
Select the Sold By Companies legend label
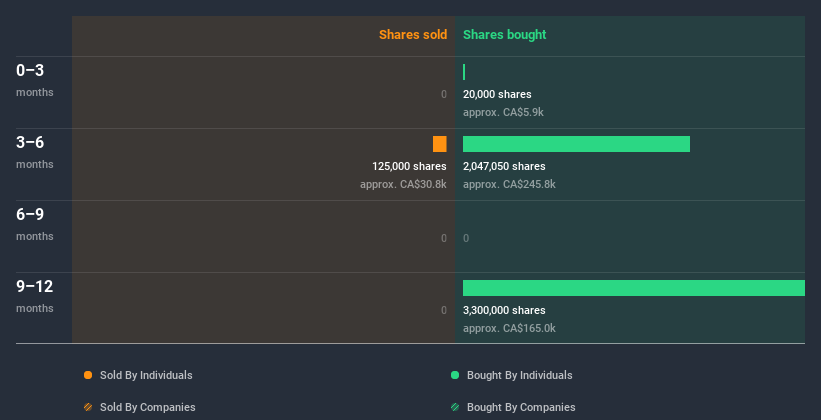(148, 407)
